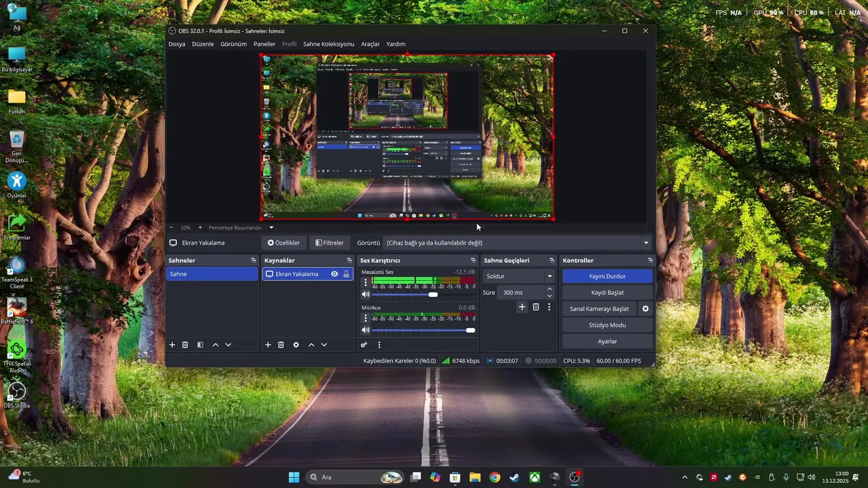The width and height of the screenshot is (868, 488).
Task: Show hidden system tray icons chevron
Action: (684, 477)
